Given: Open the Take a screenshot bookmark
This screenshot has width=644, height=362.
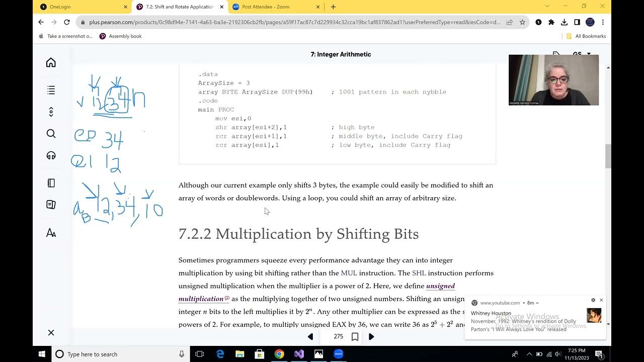Looking at the screenshot, I should (66, 36).
